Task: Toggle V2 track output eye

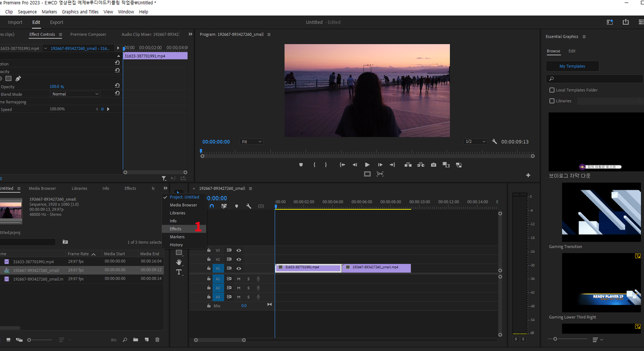Action: (239, 259)
